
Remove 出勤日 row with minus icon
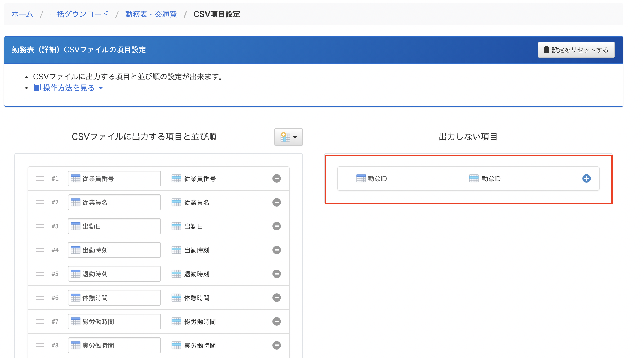276,226
